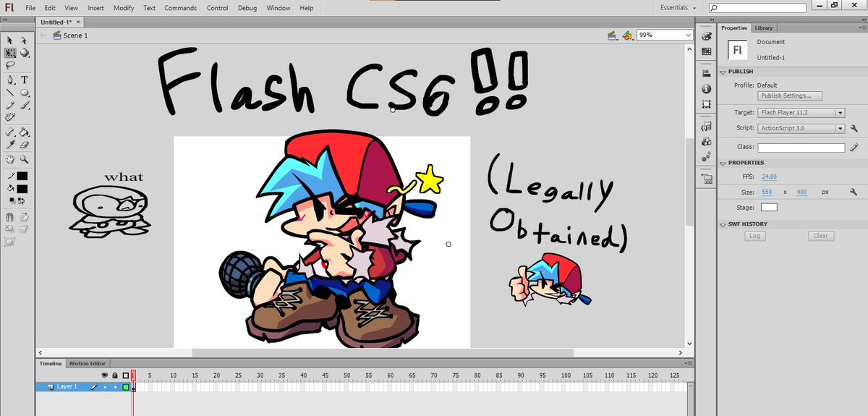The image size is (868, 416).
Task: Select the Line tool
Action: [x=10, y=93]
